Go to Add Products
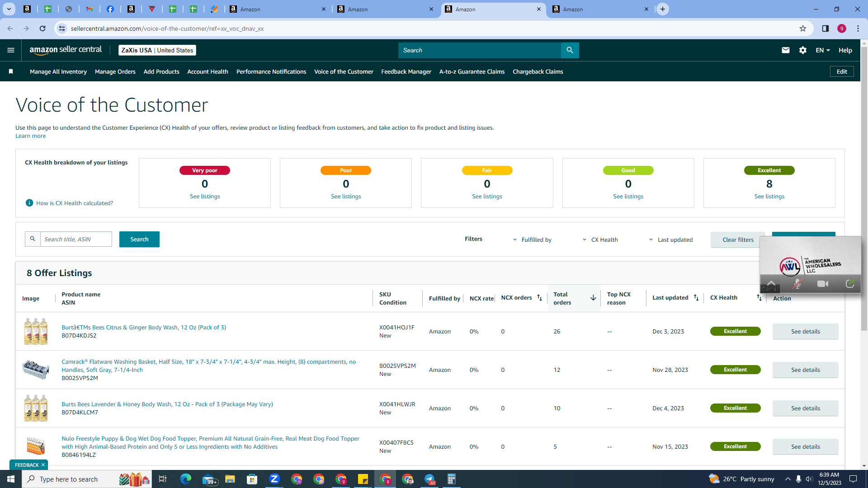This screenshot has width=868, height=488. pyautogui.click(x=161, y=71)
